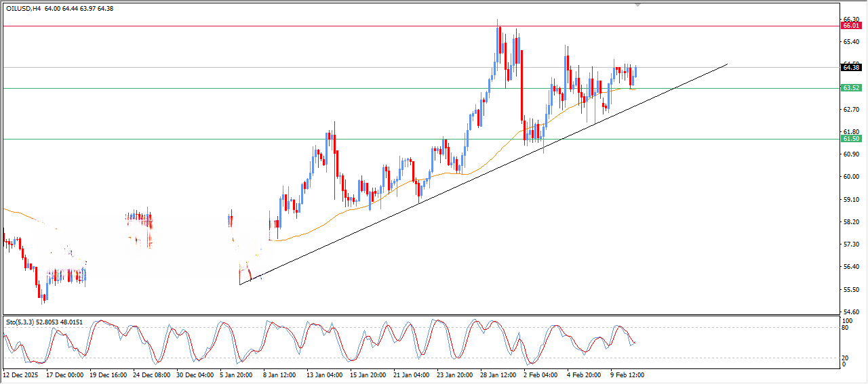868x384 pixels.
Task: Click the 61.50 level price label
Action: coord(850,139)
